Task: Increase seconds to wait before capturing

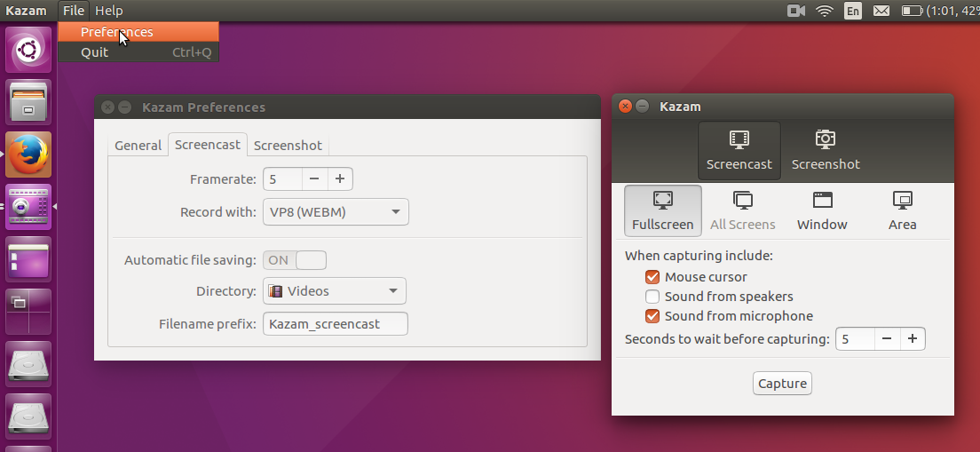Action: 912,339
